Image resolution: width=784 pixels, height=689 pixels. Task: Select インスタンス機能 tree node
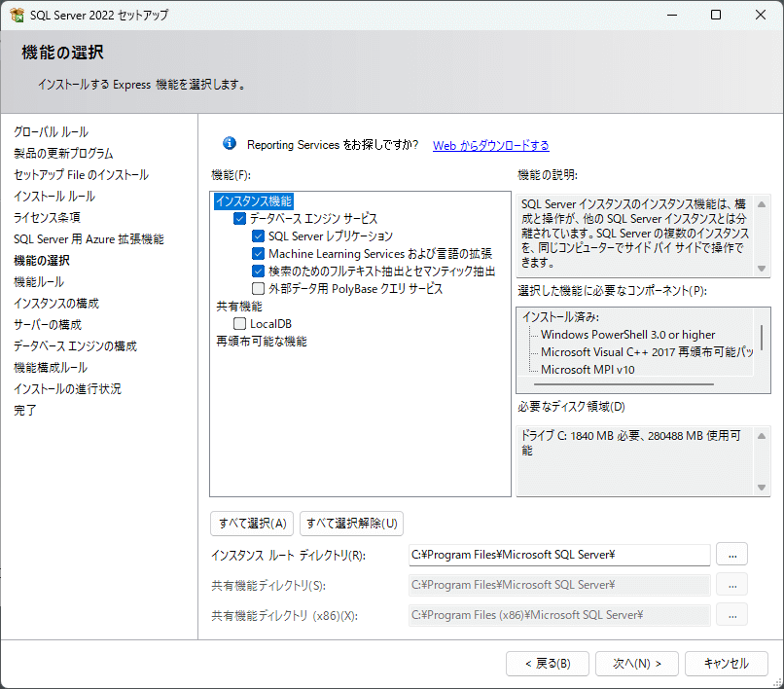254,201
